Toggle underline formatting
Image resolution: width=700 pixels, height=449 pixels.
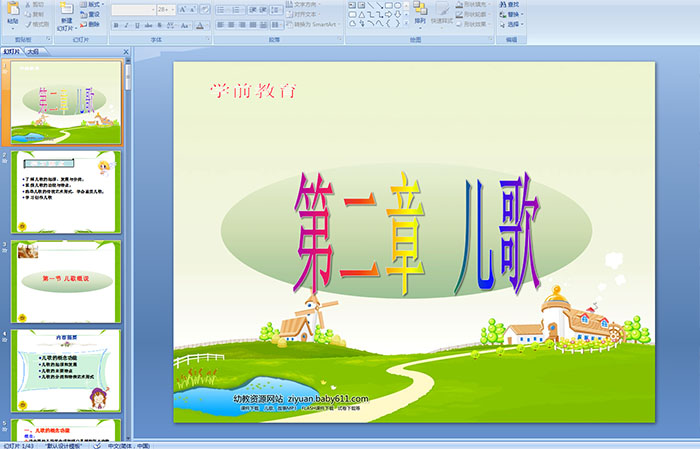(x=138, y=25)
